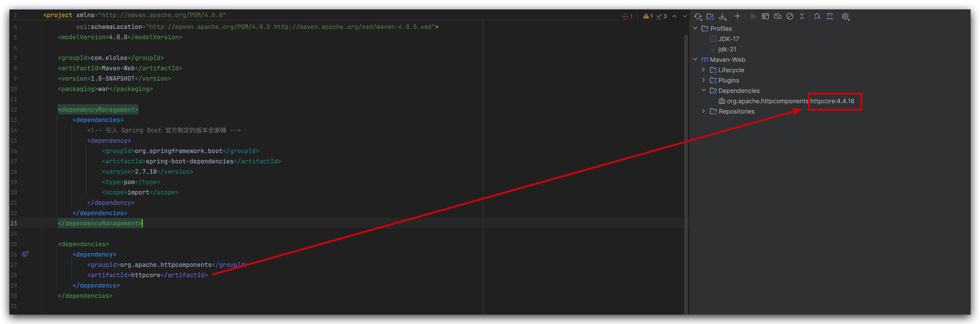Click line number 23 in gutter
The image size is (980, 324).
pyautogui.click(x=14, y=223)
